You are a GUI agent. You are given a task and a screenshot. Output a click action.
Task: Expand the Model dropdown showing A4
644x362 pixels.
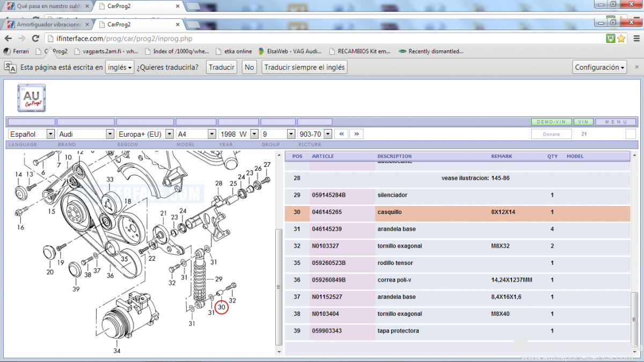tap(196, 134)
